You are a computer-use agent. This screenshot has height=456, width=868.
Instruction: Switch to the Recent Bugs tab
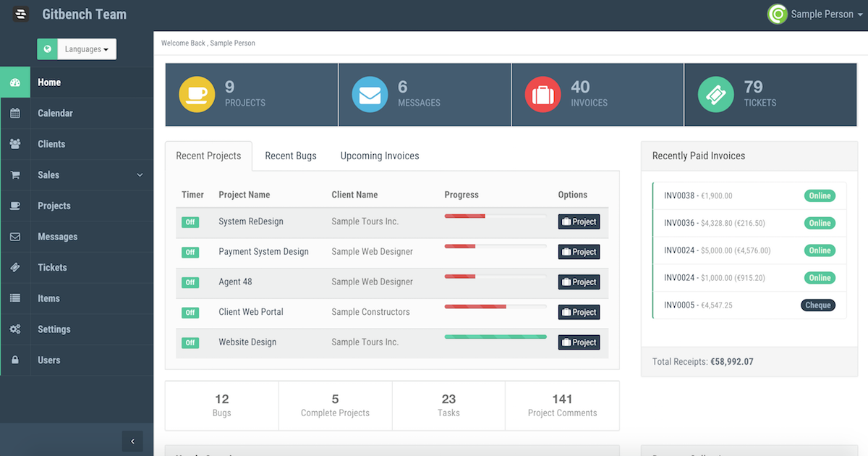[x=291, y=156]
